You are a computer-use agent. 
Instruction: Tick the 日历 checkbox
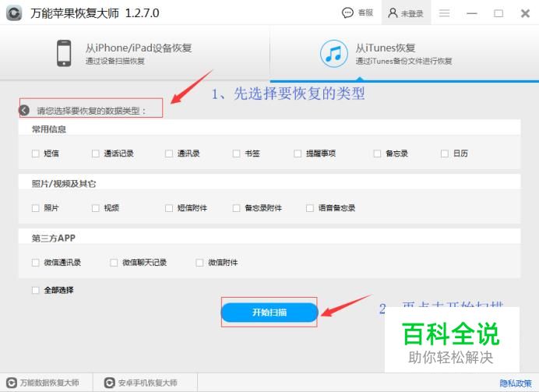[445, 154]
